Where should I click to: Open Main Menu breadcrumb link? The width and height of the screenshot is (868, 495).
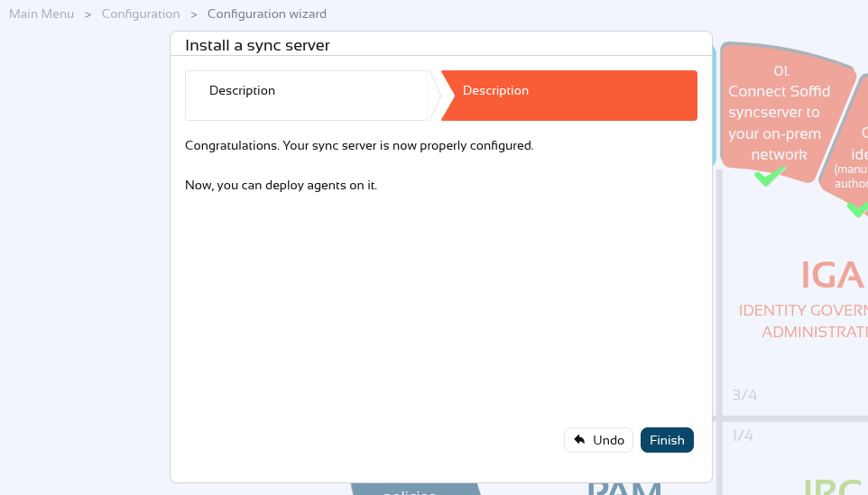[x=42, y=14]
